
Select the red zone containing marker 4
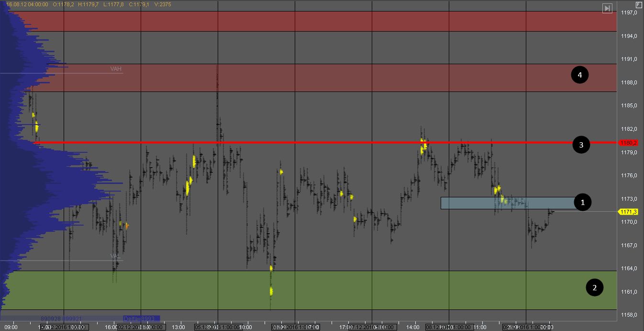[306, 78]
